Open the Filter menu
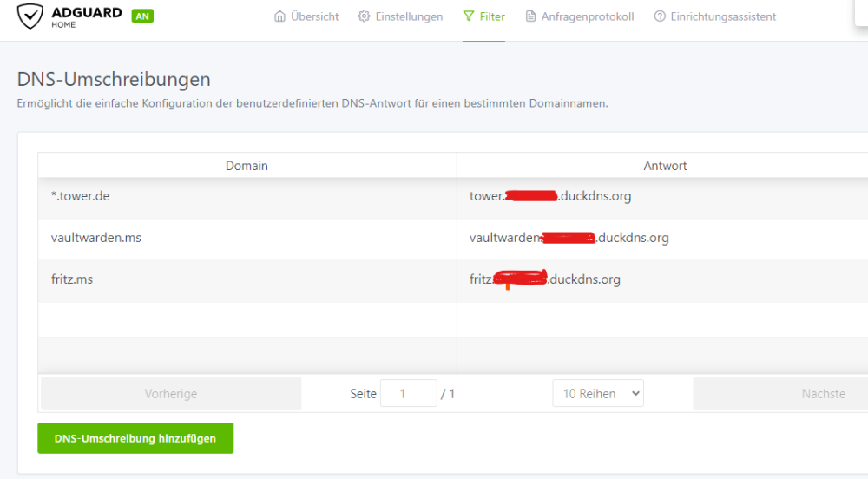The image size is (868, 479). (x=483, y=16)
